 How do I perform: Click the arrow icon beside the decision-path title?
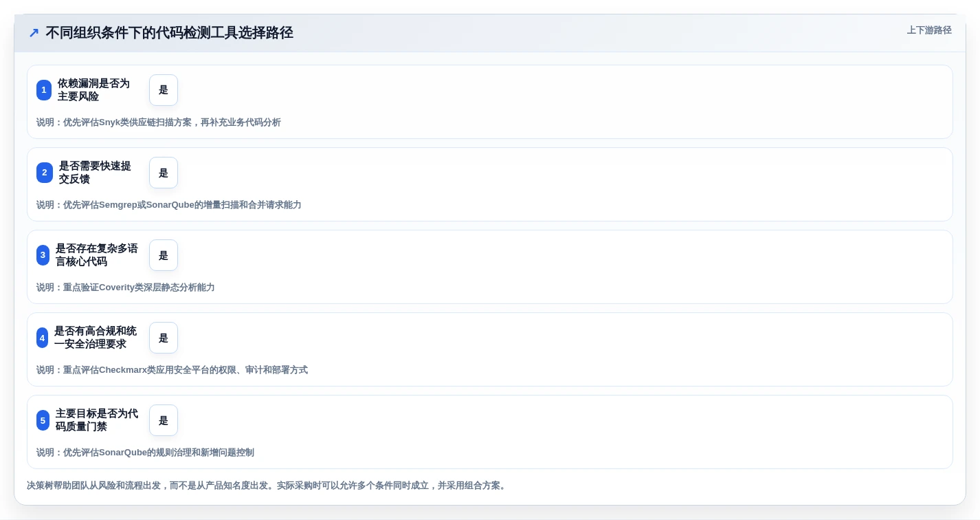tap(34, 32)
